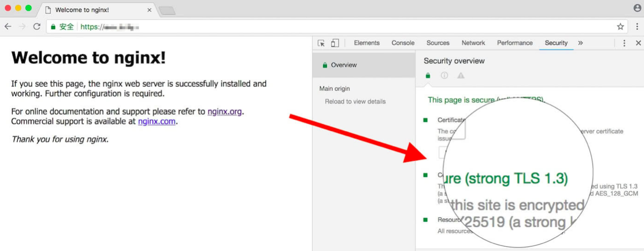644x251 pixels.
Task: Click the browser forward arrow
Action: coord(22,26)
